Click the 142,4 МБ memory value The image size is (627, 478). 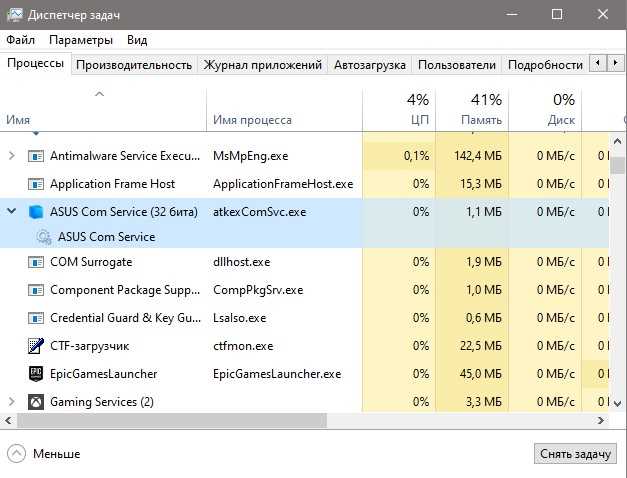478,156
